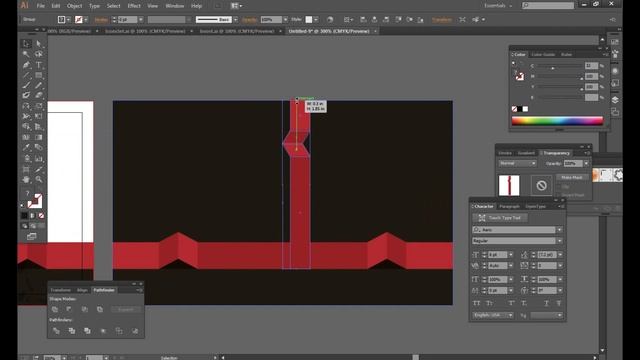Select the Hand tool
Image resolution: width=640 pixels, height=360 pixels.
click(27, 179)
